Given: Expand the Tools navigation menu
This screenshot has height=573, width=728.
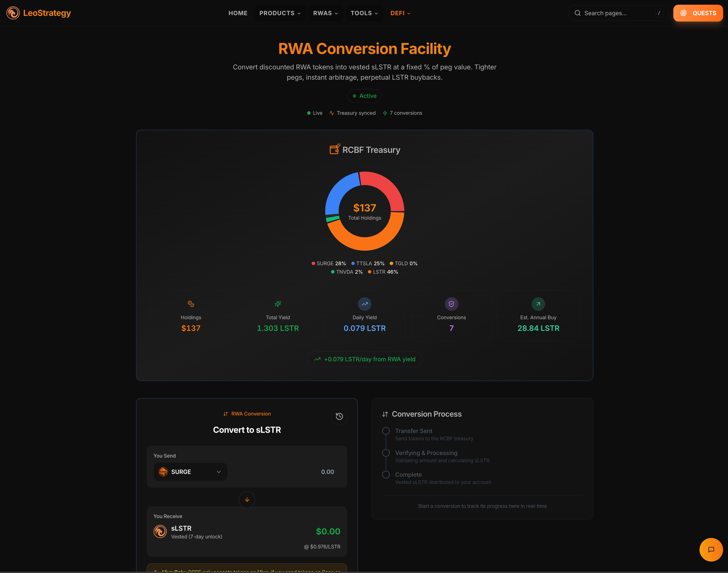Looking at the screenshot, I should coord(364,13).
